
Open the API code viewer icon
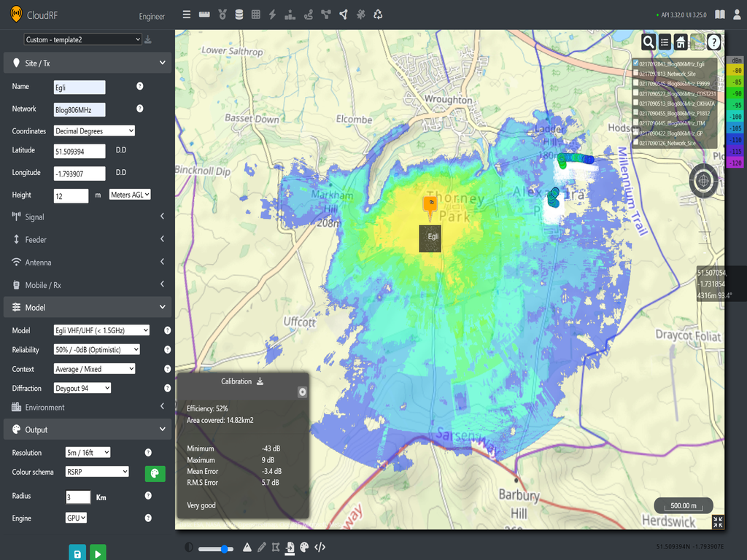pyautogui.click(x=320, y=547)
